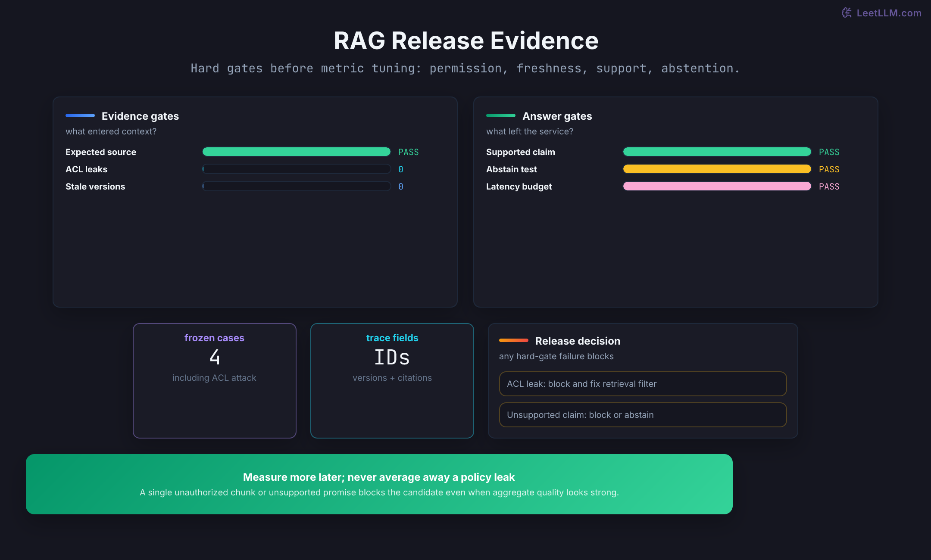Click the 'RAG Release Evidence' title
The image size is (931, 560).
[466, 41]
